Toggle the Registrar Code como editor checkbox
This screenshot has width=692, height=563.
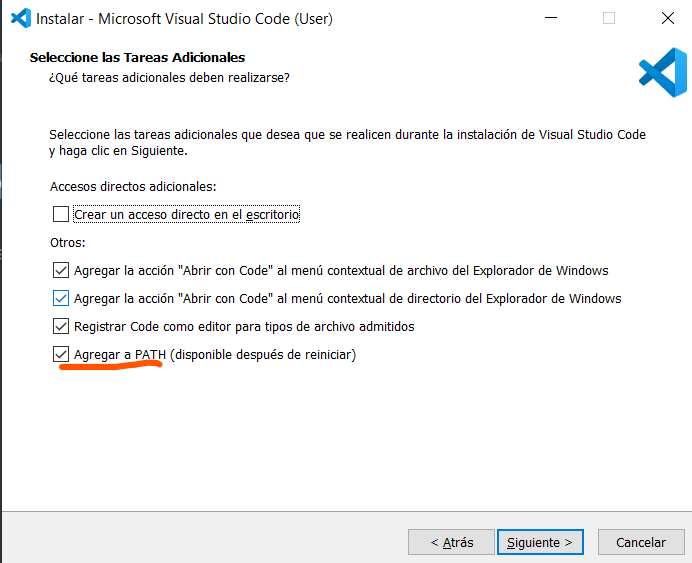coord(61,326)
